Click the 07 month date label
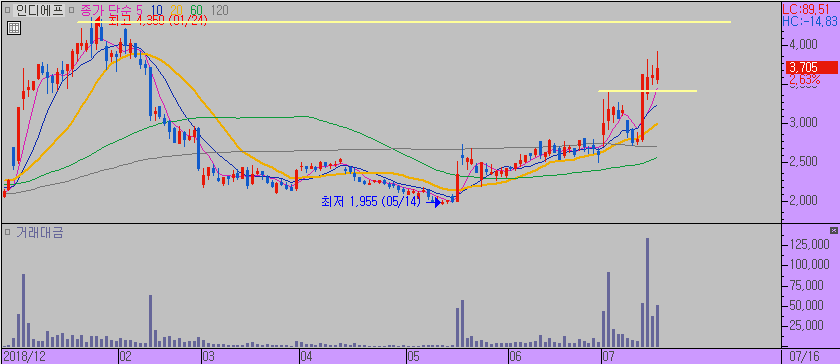The image size is (840, 364). (x=608, y=356)
